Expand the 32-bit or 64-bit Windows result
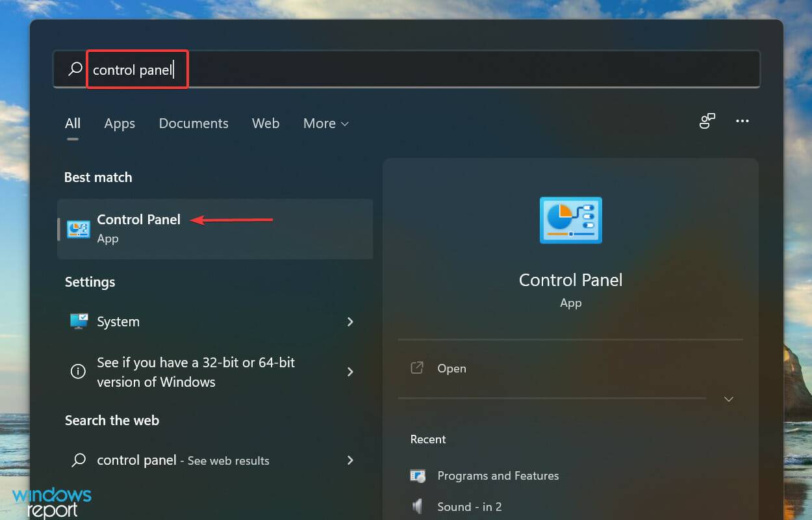812x520 pixels. (350, 372)
